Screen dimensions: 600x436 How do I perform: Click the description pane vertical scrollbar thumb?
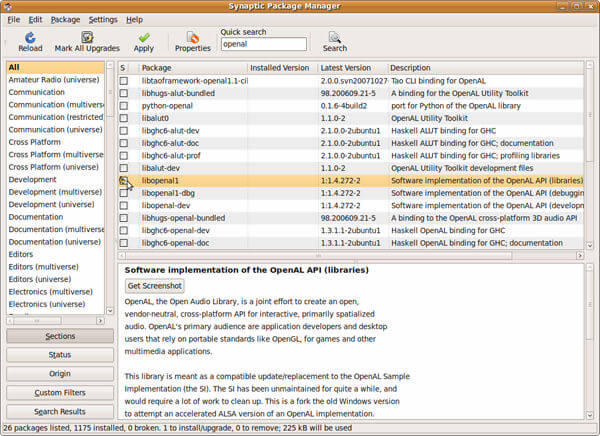coord(590,305)
